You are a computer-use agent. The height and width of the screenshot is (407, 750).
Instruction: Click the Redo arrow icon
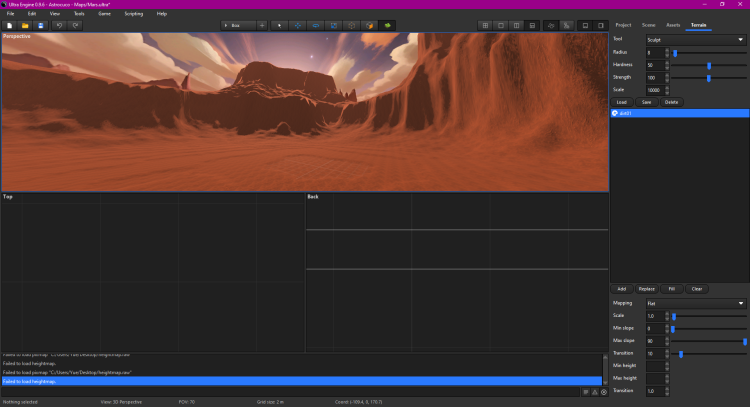click(x=74, y=24)
